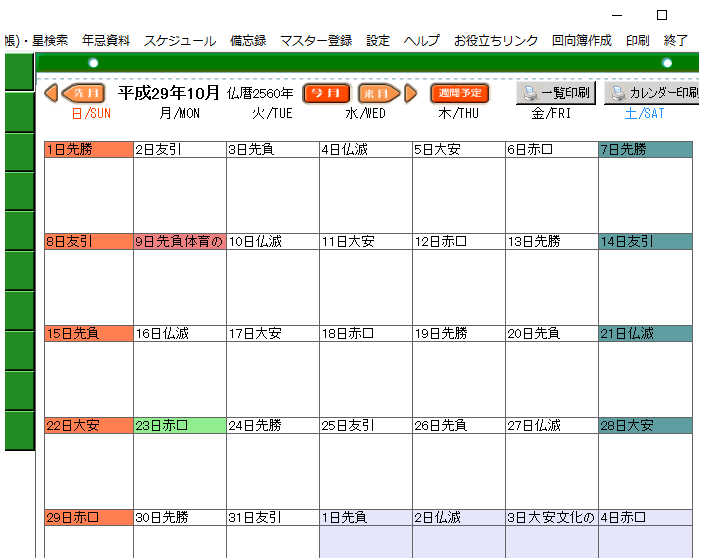Image resolution: width=704 pixels, height=560 pixels.
Task: Maximize the application window
Action: tap(662, 15)
